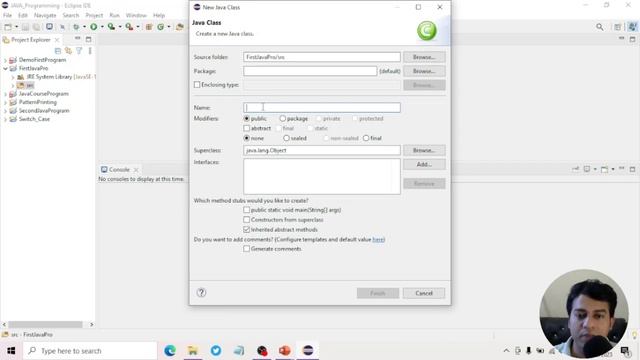Select the public modifier radio button
Viewport: 640px width, 360px height.
click(x=247, y=119)
